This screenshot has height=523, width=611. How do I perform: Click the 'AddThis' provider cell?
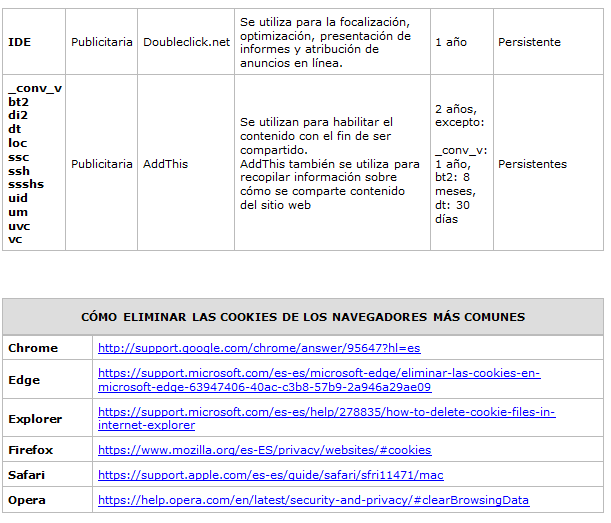pos(165,164)
